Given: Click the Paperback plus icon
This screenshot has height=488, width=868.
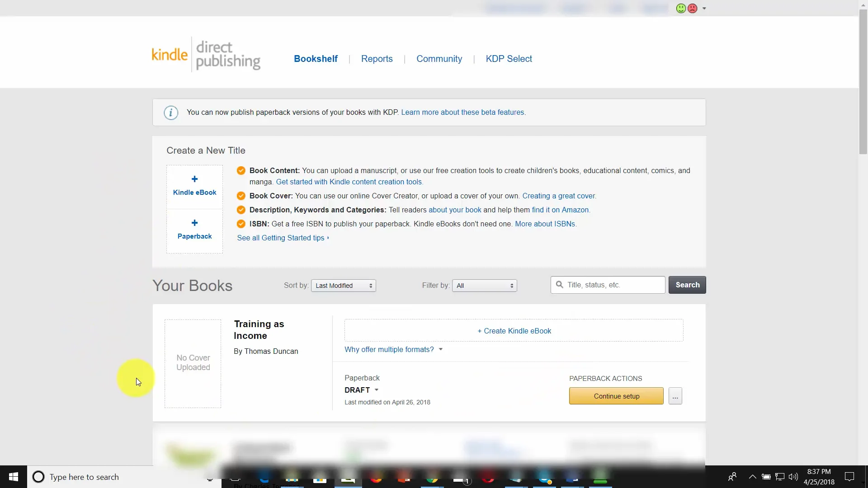Looking at the screenshot, I should [x=194, y=223].
